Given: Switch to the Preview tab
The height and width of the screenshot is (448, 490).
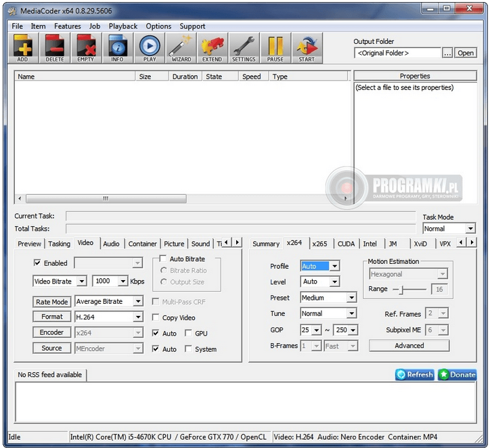Looking at the screenshot, I should 29,244.
